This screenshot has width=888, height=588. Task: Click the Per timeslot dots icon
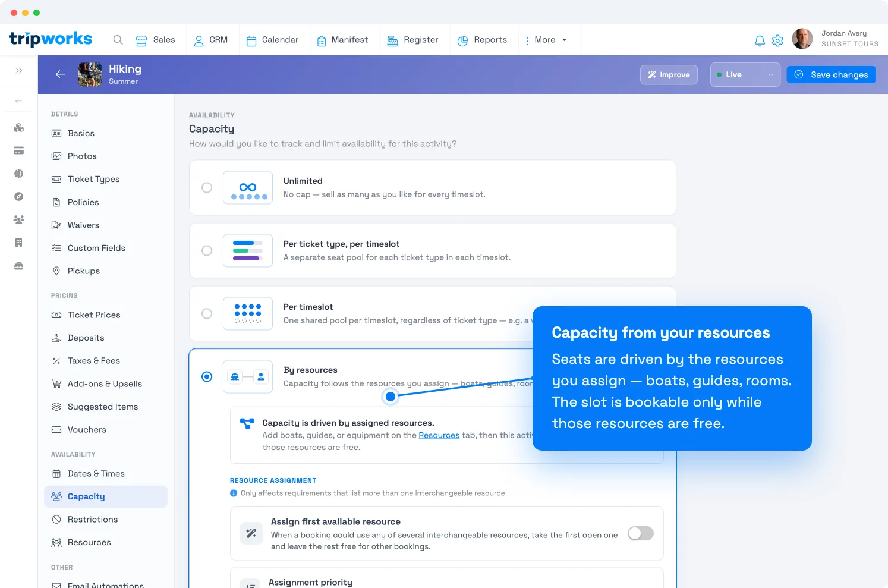click(248, 314)
